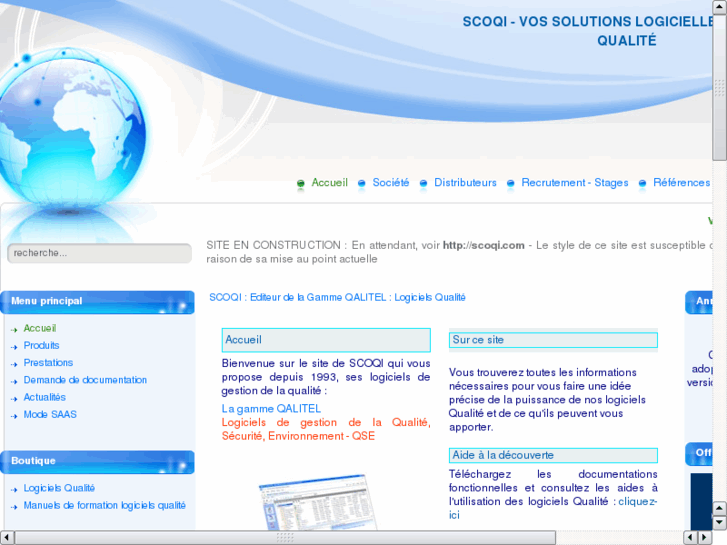
Task: Click the horizontal scrollbar far-right arrow
Action: click(705, 538)
